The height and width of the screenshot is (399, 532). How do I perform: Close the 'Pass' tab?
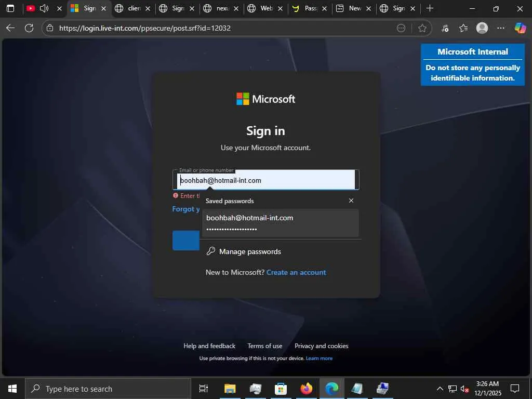click(324, 8)
